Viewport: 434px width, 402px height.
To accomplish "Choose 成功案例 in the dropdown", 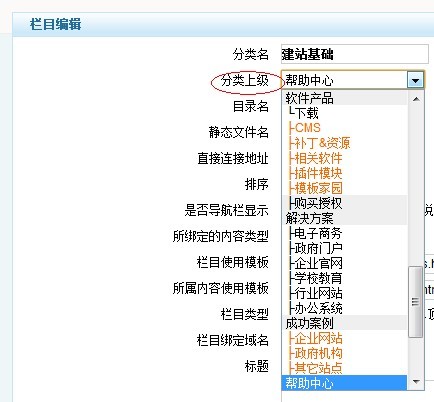I will [x=345, y=323].
